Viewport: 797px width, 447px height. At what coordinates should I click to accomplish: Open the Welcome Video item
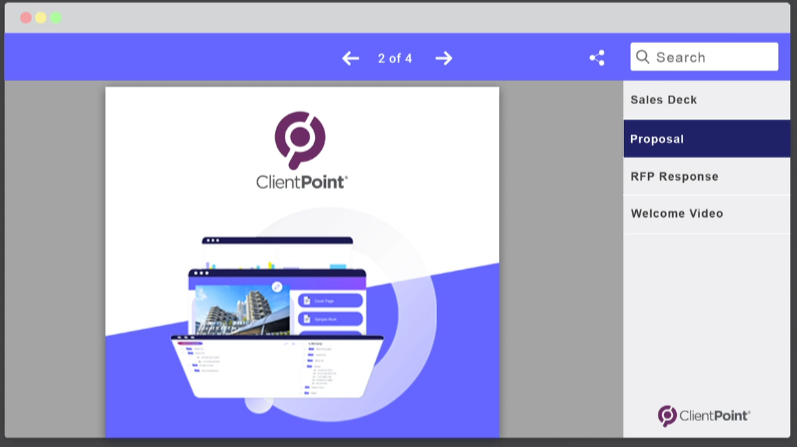tap(707, 214)
